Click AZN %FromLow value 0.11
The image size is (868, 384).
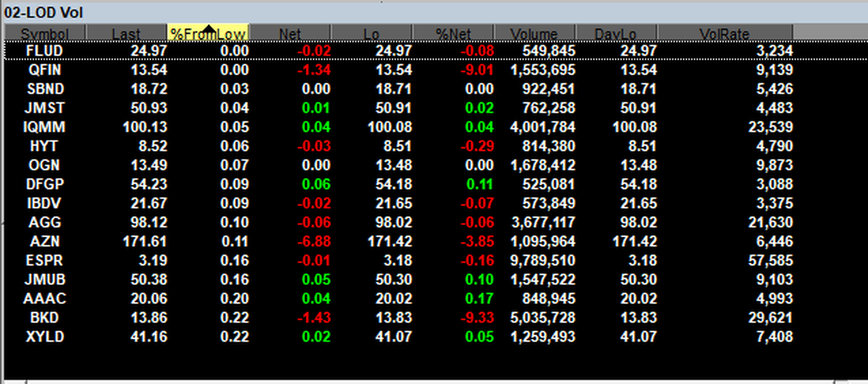point(234,241)
